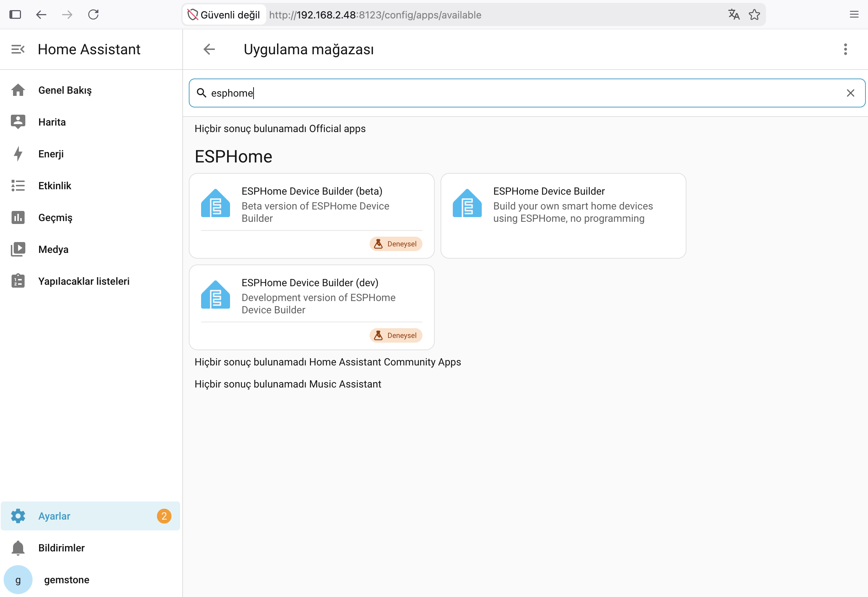The height and width of the screenshot is (597, 868).
Task: Click the gemstone user avatar
Action: (x=18, y=579)
